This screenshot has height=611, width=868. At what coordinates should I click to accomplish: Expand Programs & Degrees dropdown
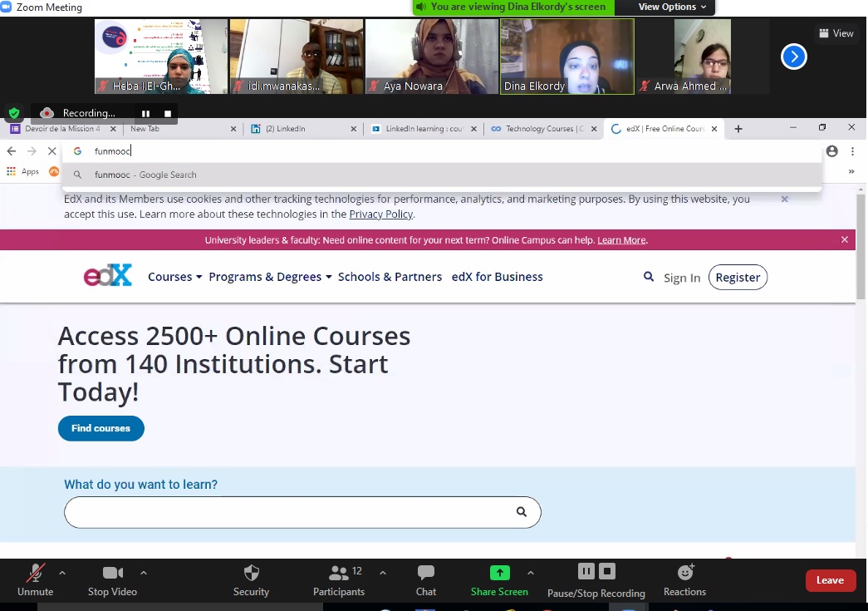270,277
